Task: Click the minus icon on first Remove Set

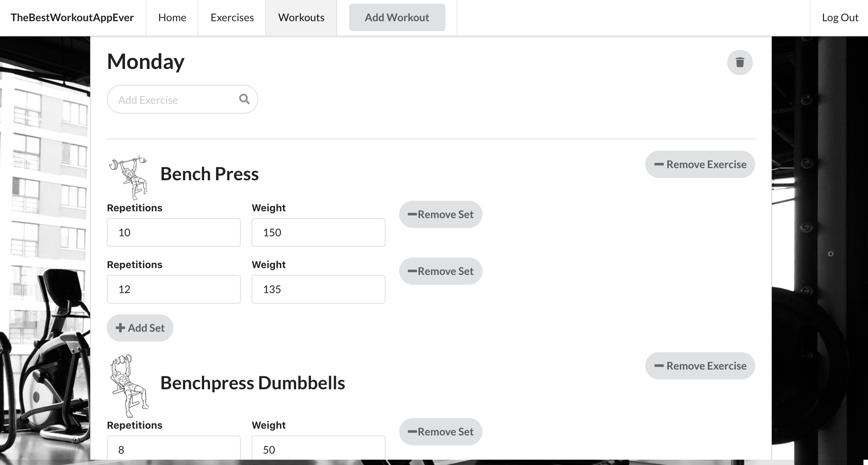Action: pos(412,214)
